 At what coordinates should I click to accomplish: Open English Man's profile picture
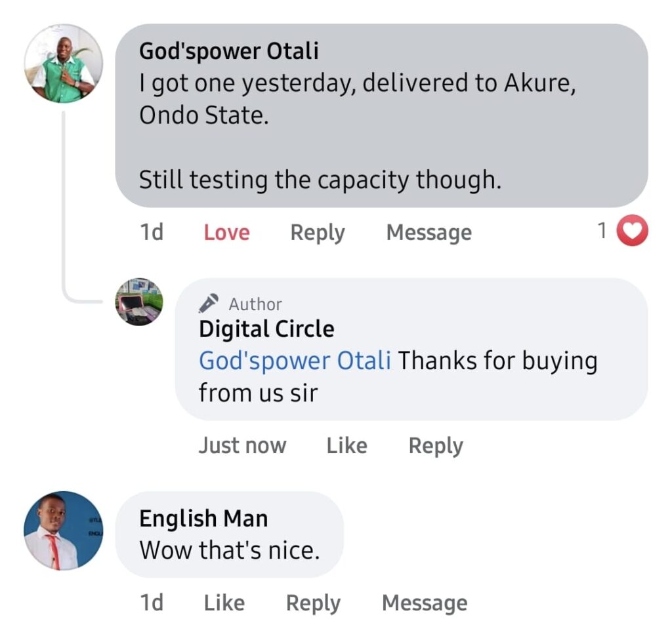click(63, 531)
